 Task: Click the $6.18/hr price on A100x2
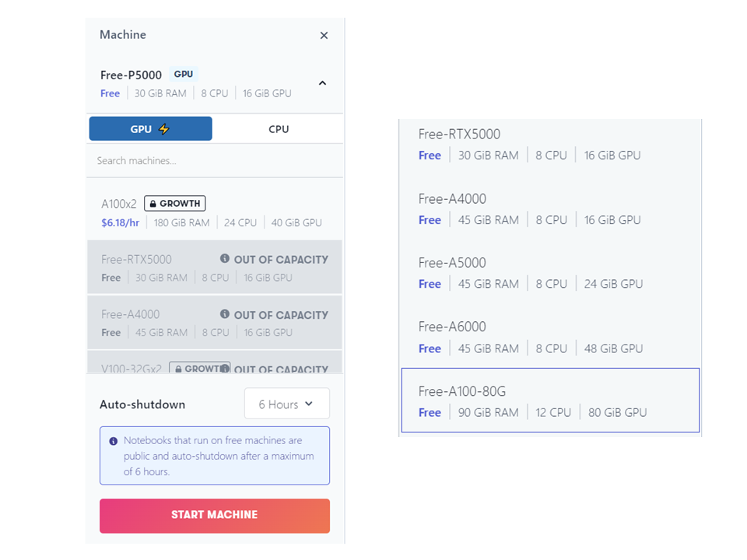[120, 222]
